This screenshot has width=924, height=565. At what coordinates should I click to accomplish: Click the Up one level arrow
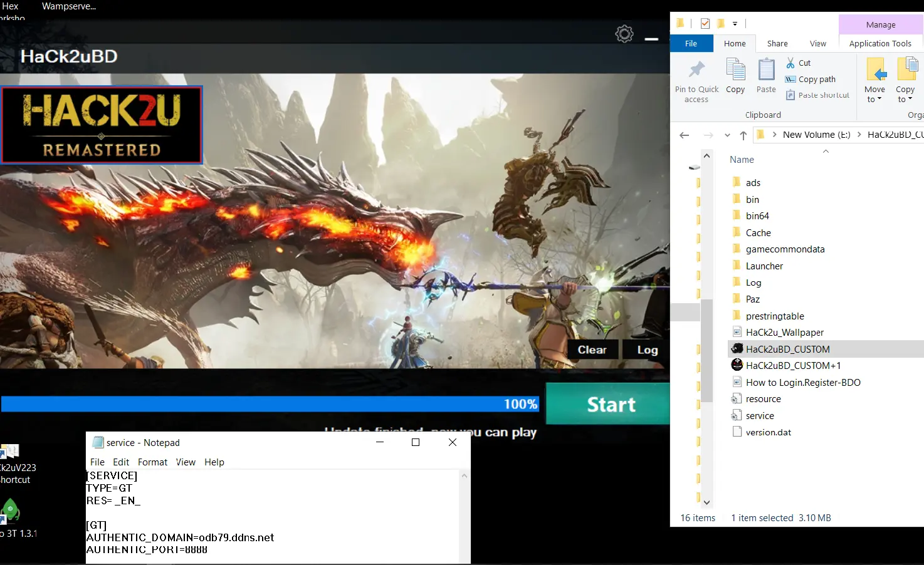pyautogui.click(x=743, y=135)
